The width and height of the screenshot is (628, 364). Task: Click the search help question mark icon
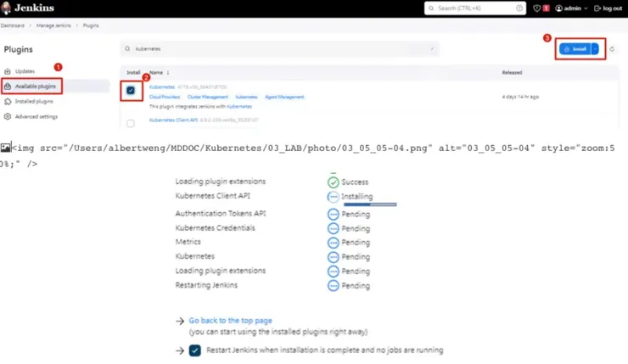point(519,8)
